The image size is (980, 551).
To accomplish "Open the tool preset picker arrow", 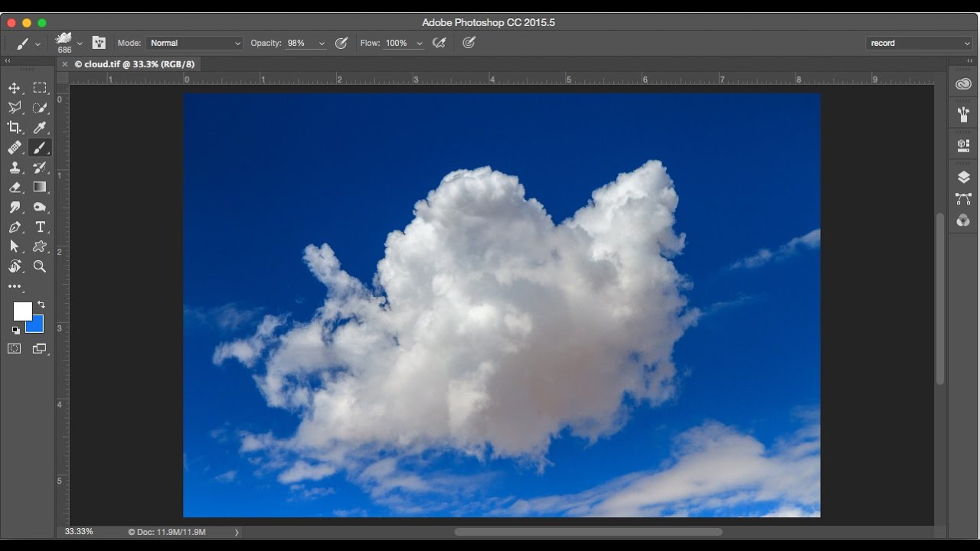I will 38,44.
